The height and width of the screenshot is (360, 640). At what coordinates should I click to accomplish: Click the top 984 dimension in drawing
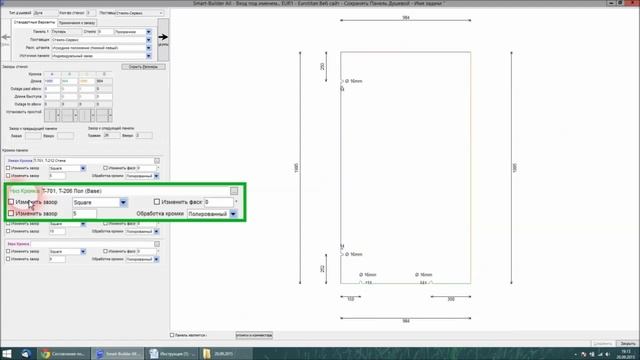click(405, 18)
